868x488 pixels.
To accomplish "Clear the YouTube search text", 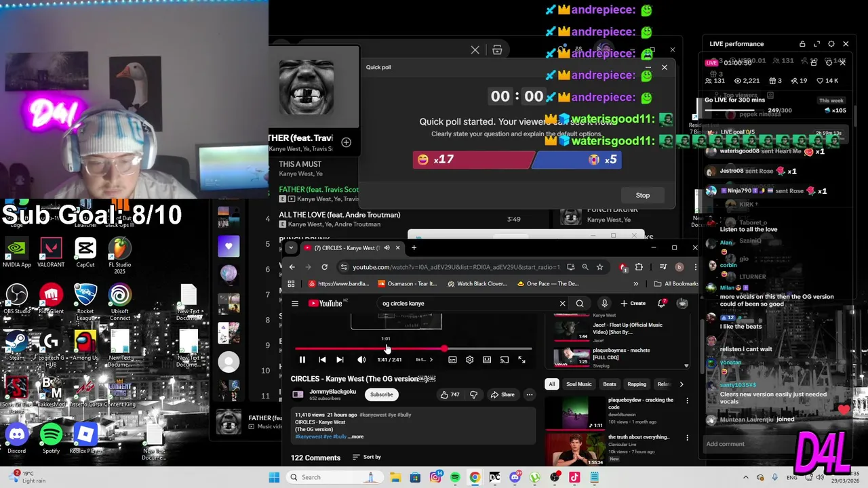I will coord(562,304).
